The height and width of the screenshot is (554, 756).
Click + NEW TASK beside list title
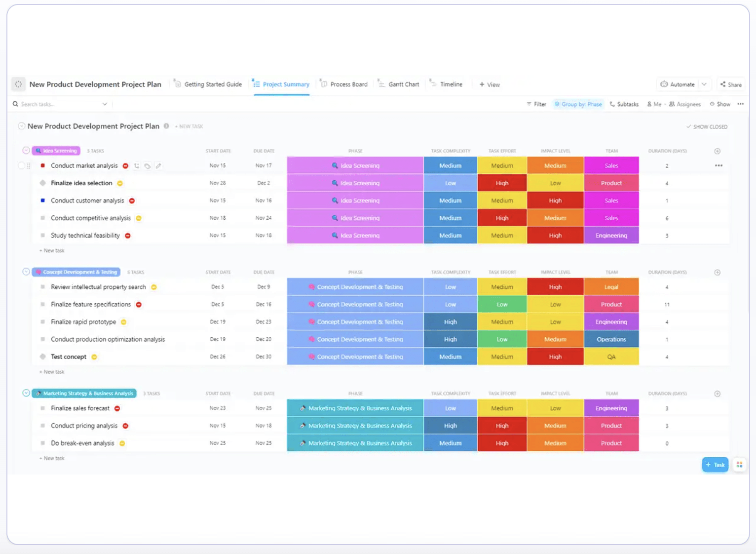(189, 126)
